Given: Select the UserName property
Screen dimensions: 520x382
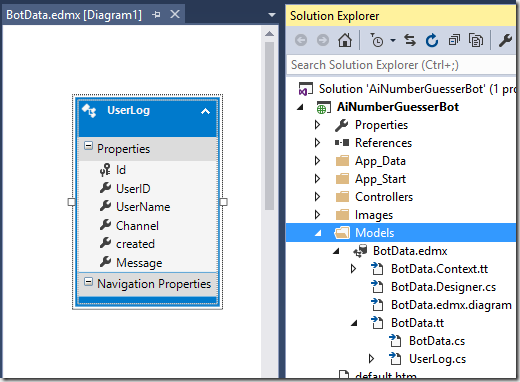Looking at the screenshot, I should [x=143, y=207].
